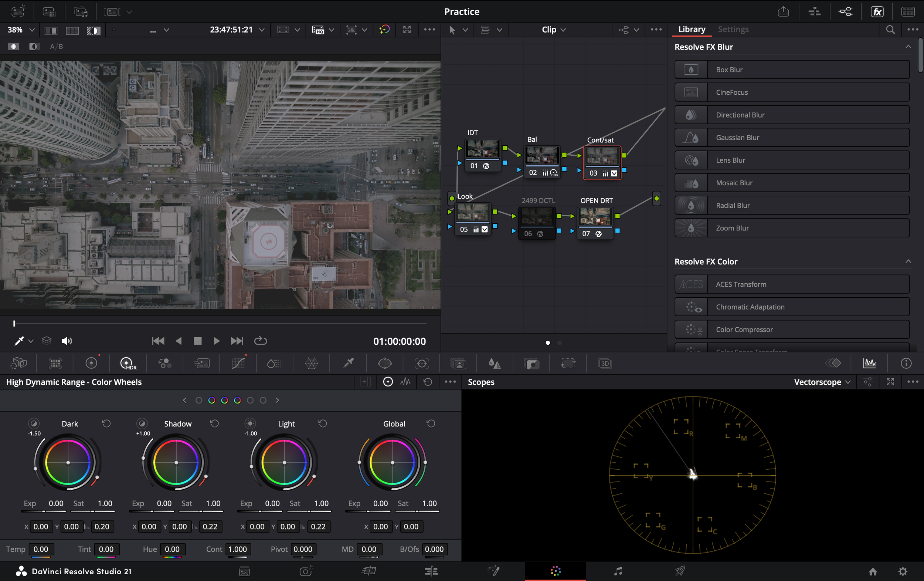Go to next HDR zone bank
The image size is (924, 581).
(277, 400)
